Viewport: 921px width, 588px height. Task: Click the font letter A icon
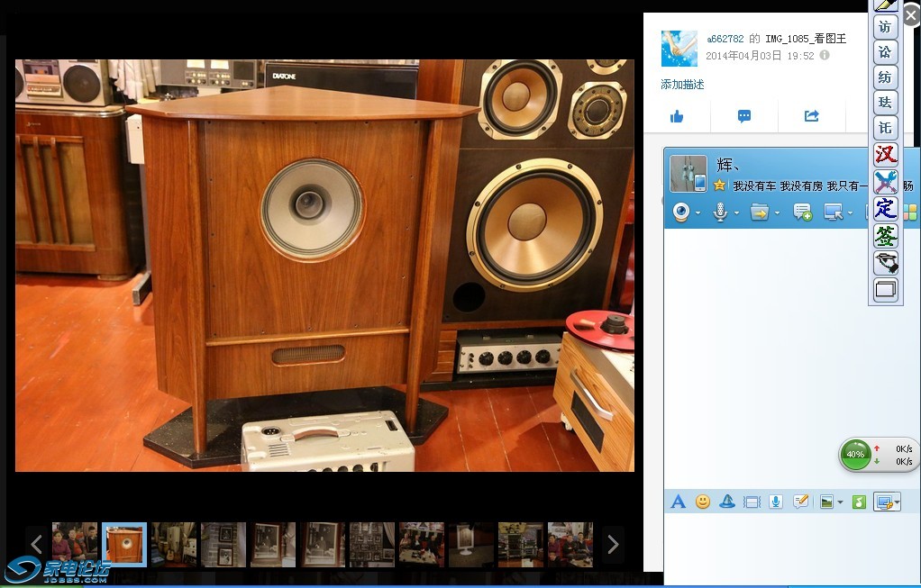pyautogui.click(x=678, y=502)
